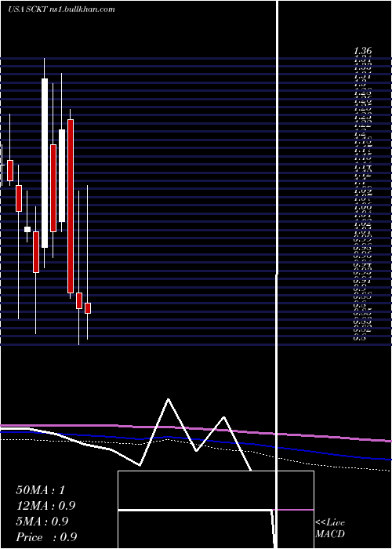Click the pink 50MA moving average line
The height and width of the screenshot is (549, 392).
196,428
